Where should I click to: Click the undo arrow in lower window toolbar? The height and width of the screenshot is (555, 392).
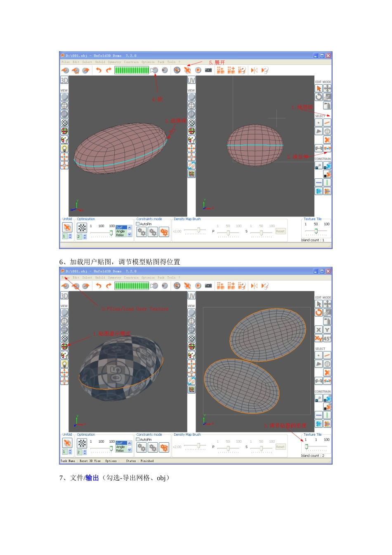coord(99,286)
